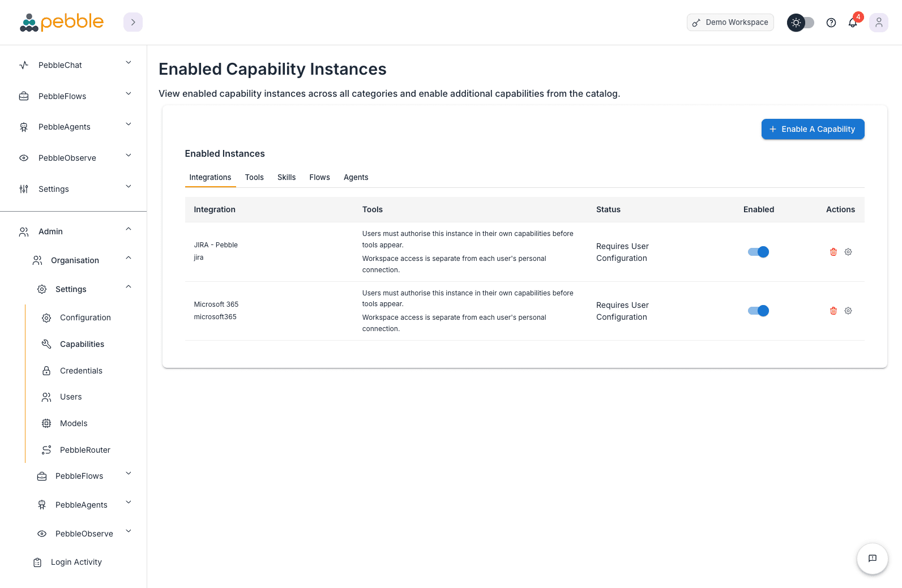Click the JIRA - Pebble integration name
Viewport: 902px width, 588px height.
pyautogui.click(x=216, y=245)
